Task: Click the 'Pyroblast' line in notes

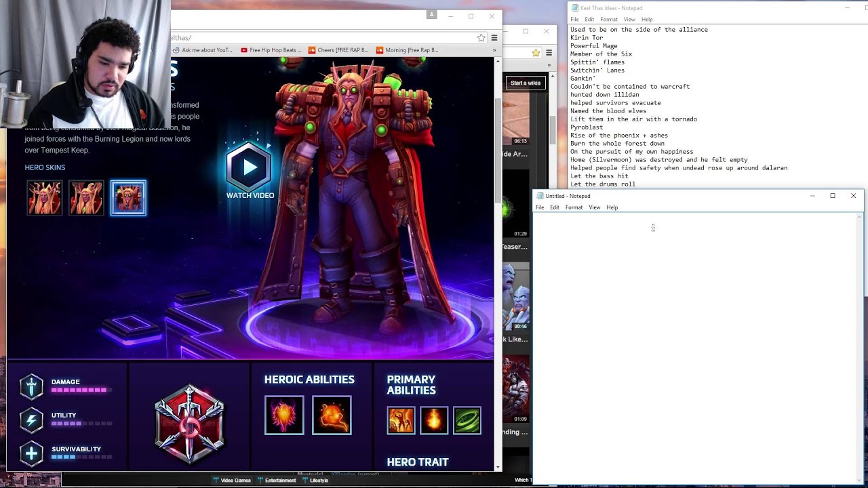Action: [587, 127]
